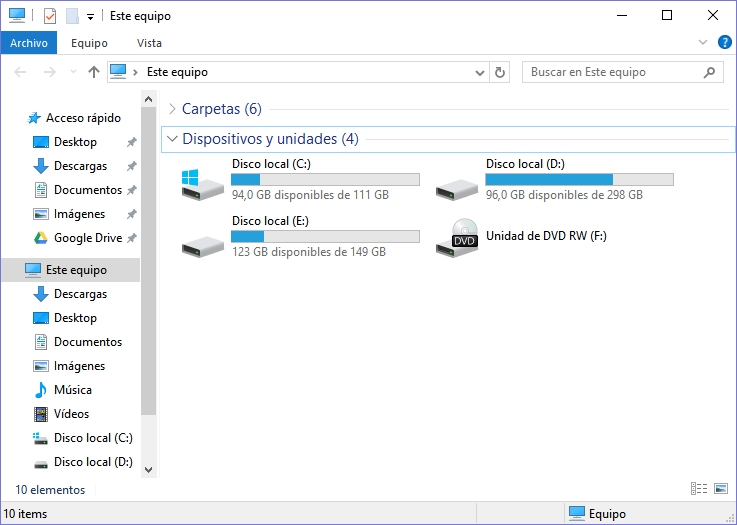The height and width of the screenshot is (525, 737).
Task: Open Disco local (D:) in navigation pane
Action: click(x=93, y=462)
